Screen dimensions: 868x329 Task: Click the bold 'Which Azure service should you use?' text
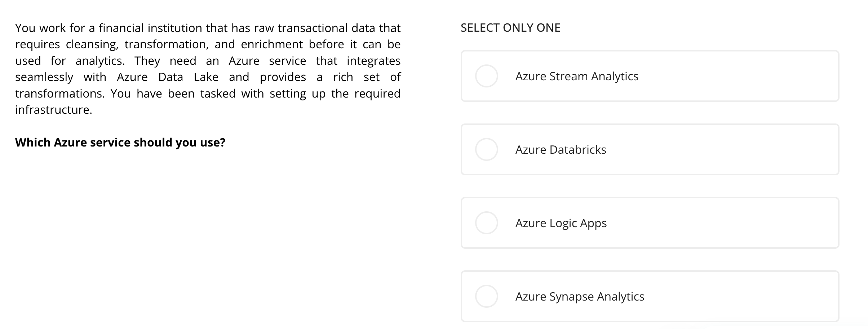[x=120, y=143]
